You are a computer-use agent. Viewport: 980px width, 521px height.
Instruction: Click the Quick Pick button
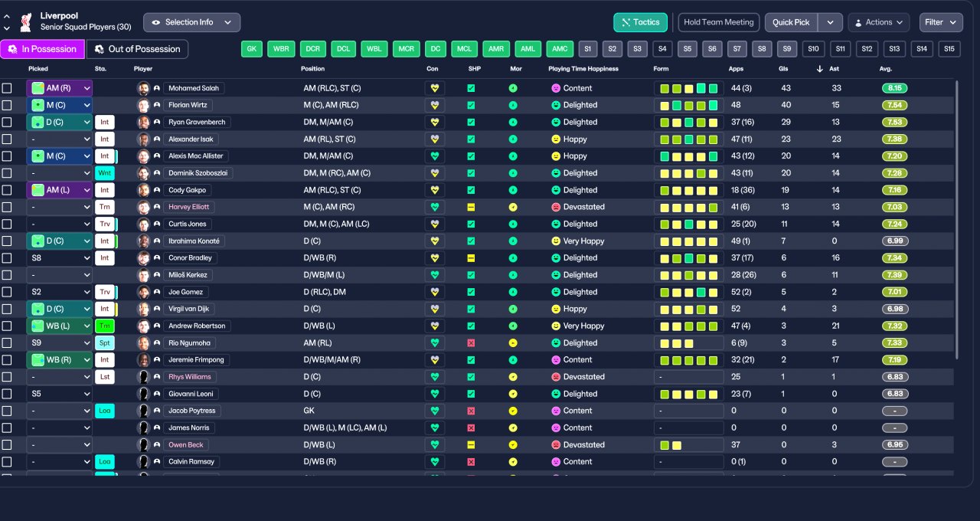791,22
